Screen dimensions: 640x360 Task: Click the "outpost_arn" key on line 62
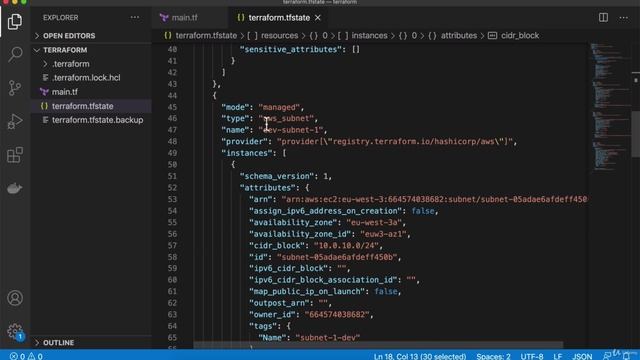click(x=279, y=303)
